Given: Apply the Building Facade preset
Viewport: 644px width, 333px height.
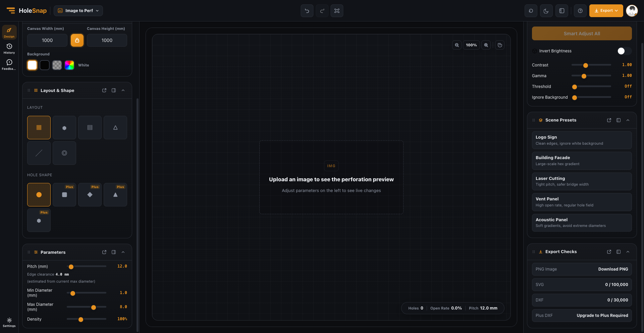Looking at the screenshot, I should tap(582, 160).
